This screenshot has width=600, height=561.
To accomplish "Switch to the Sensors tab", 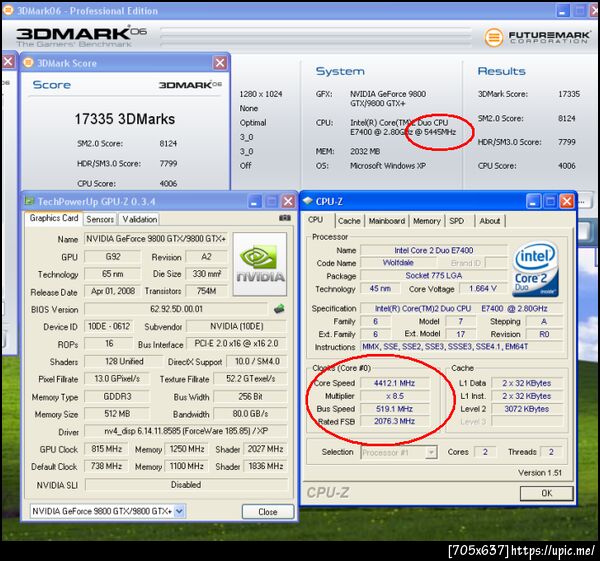I will [x=100, y=219].
